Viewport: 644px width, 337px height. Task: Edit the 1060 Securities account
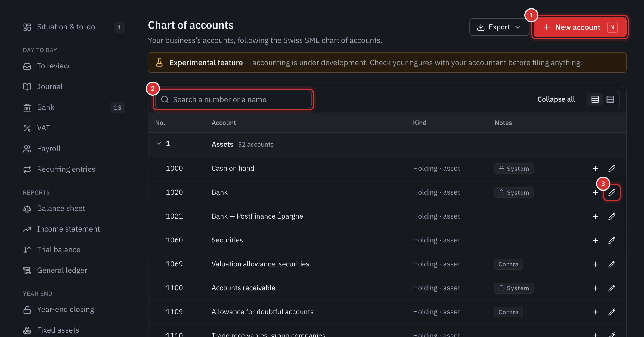(612, 240)
